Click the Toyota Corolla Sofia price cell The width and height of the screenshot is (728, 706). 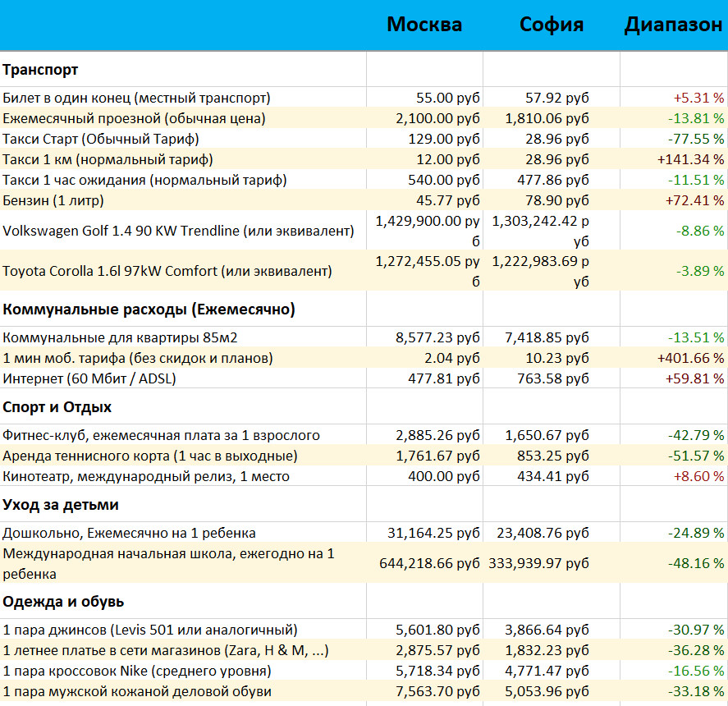541,271
